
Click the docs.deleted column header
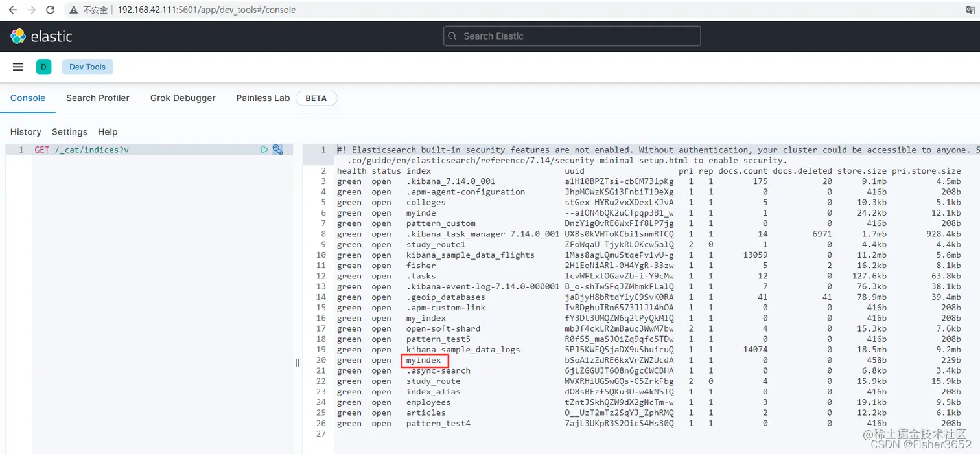[802, 171]
